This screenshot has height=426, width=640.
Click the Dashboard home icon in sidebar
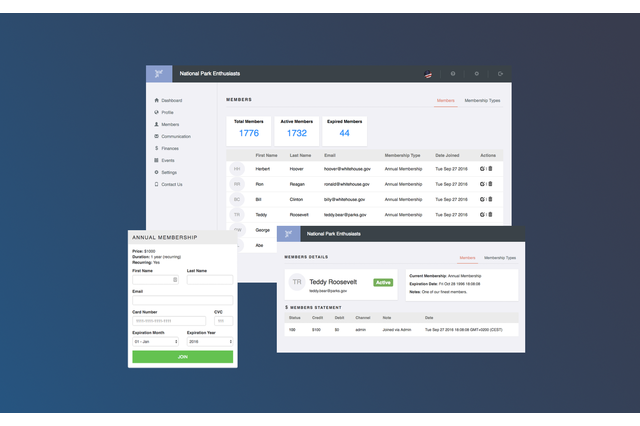coord(156,101)
